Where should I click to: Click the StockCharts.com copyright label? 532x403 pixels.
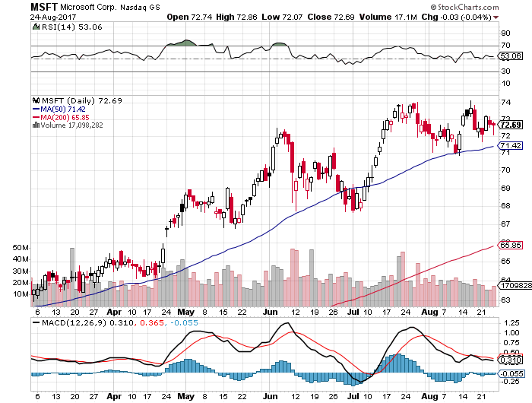click(464, 7)
